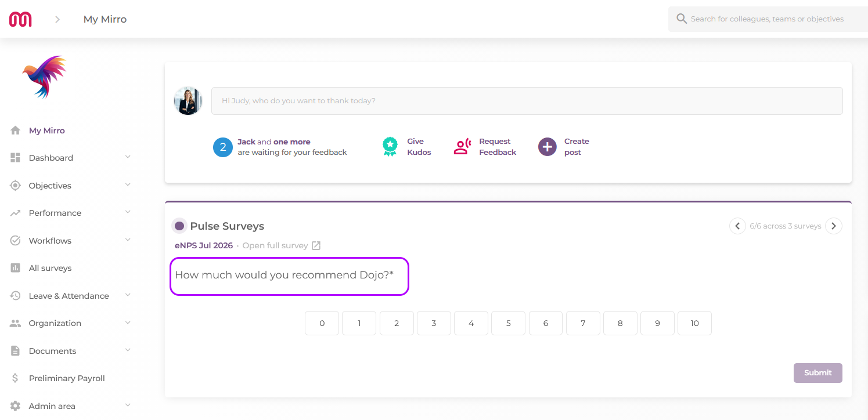868x420 pixels.
Task: Select rating 10 on eNPS scale
Action: point(694,323)
